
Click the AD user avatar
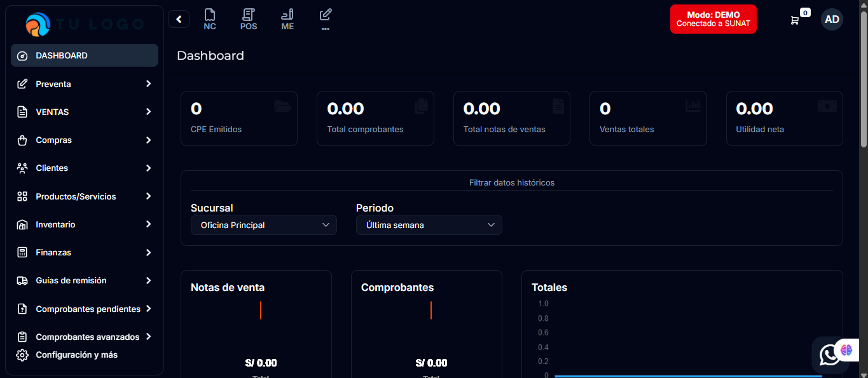[832, 19]
